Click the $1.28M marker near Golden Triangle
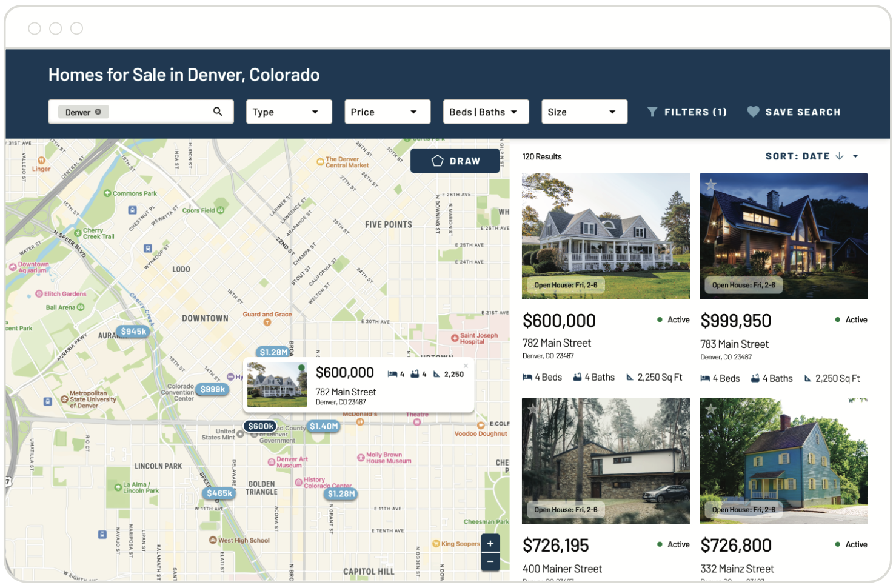Image resolution: width=896 pixels, height=588 pixels. 341,494
